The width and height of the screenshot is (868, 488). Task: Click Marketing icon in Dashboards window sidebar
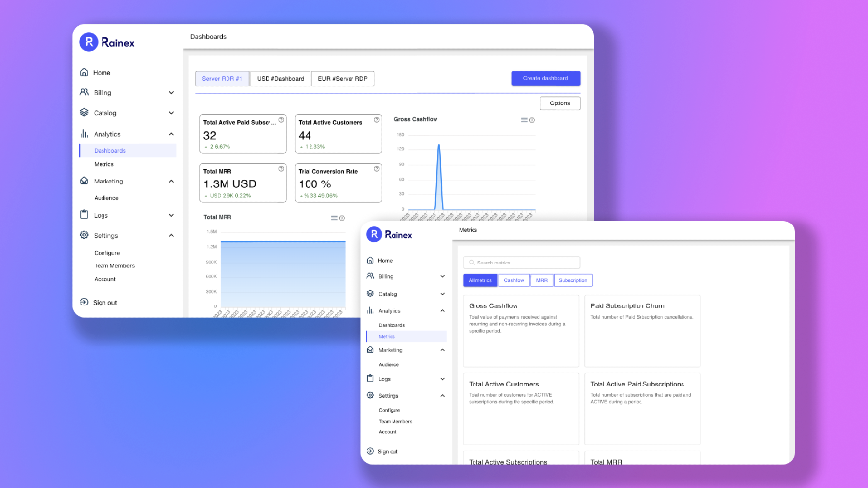pyautogui.click(x=84, y=181)
